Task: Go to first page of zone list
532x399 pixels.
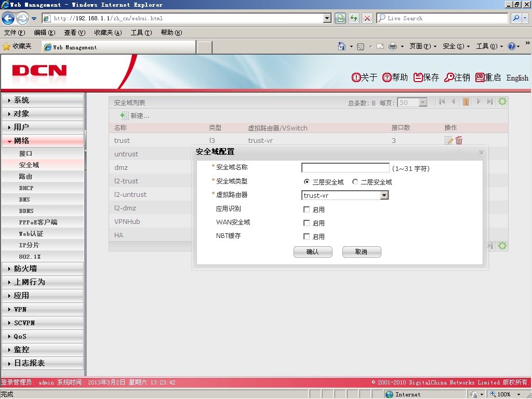Action: pyautogui.click(x=442, y=101)
